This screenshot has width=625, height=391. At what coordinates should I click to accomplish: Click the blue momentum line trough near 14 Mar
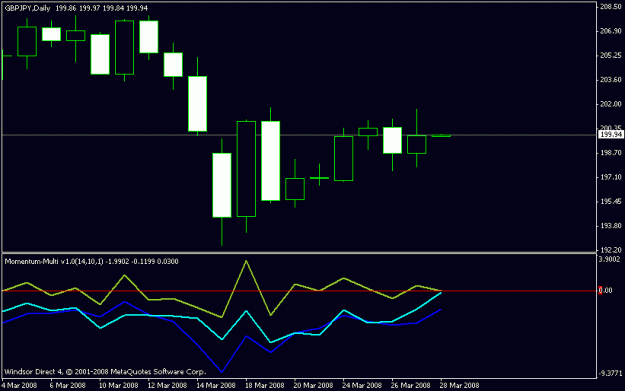tap(222, 372)
